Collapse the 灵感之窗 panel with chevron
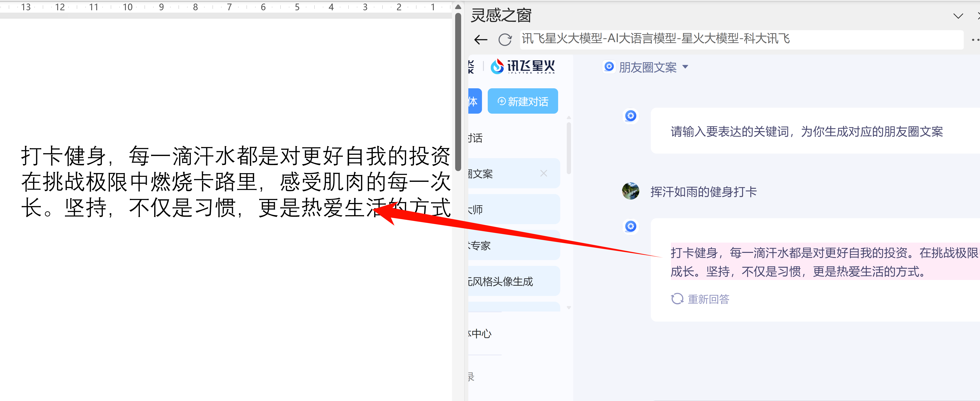 click(958, 16)
